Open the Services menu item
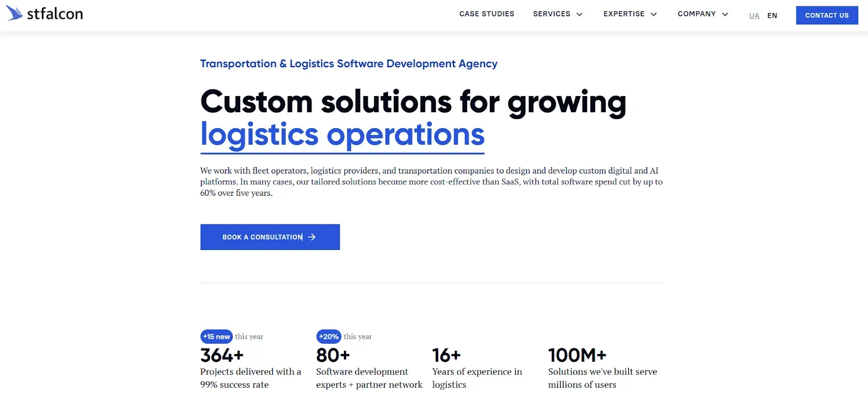 tap(551, 14)
